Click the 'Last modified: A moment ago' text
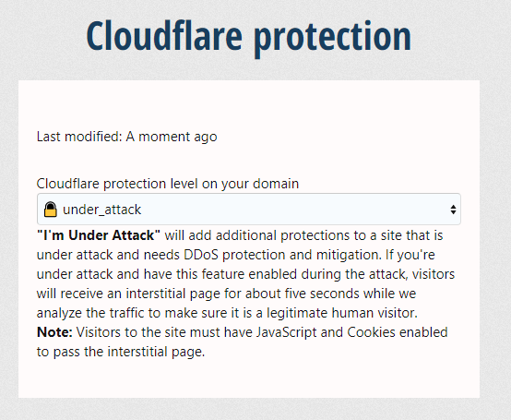511x420 pixels. coord(126,137)
